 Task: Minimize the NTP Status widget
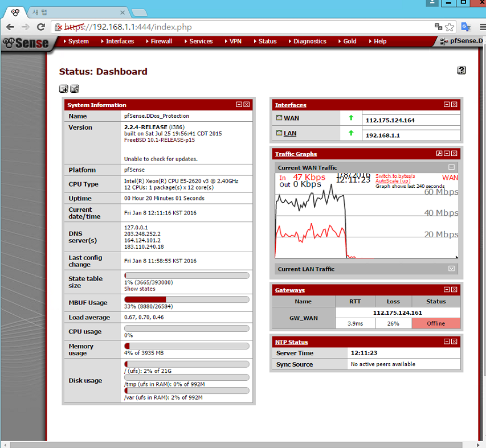click(447, 341)
